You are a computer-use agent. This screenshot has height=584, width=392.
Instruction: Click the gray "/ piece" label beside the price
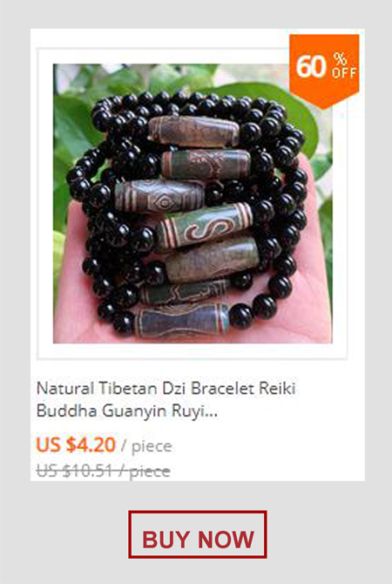(x=146, y=445)
